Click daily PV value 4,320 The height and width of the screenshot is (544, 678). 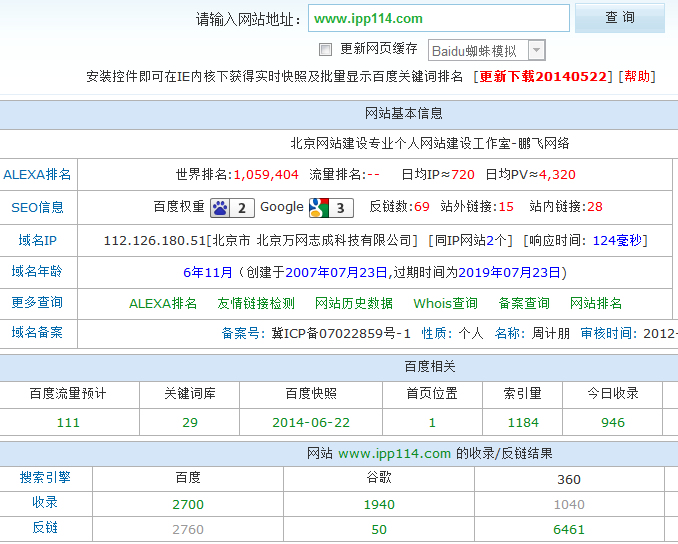click(x=557, y=175)
